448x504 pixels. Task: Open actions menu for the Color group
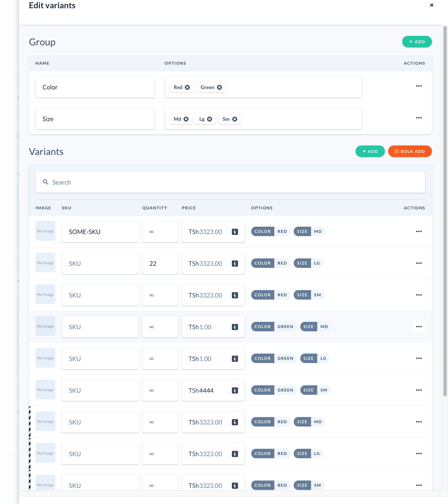419,86
